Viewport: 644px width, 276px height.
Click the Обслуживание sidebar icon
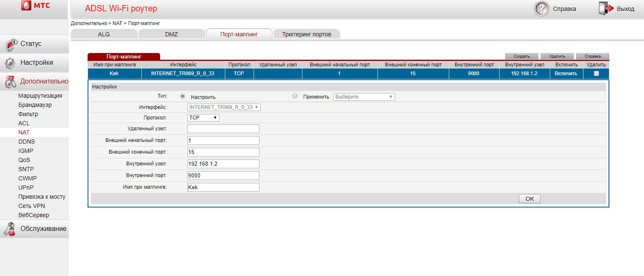[10, 229]
